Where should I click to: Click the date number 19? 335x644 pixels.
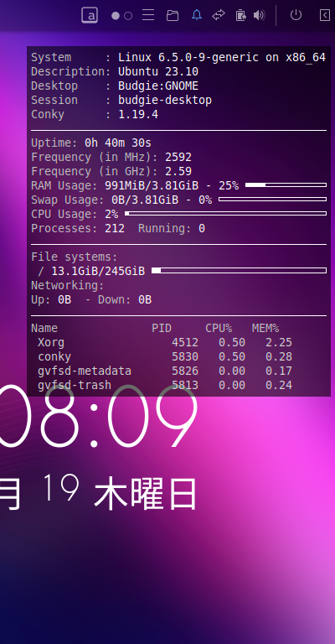61,487
